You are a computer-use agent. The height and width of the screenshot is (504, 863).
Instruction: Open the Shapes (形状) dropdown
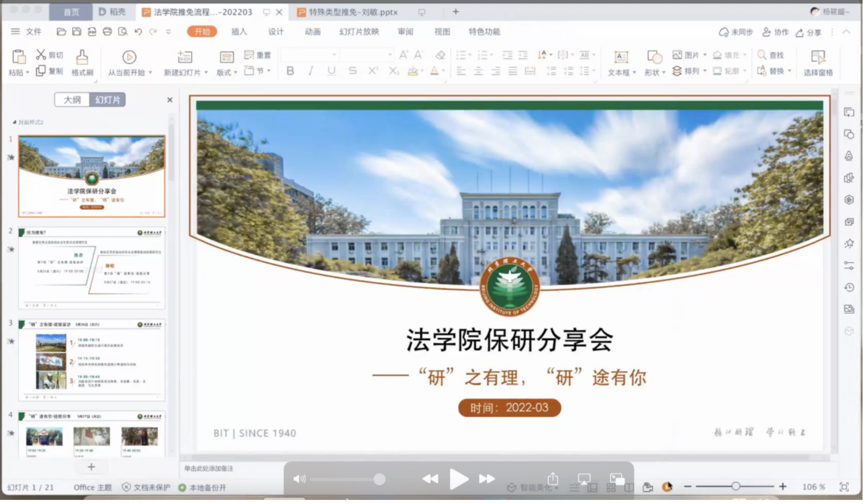[x=663, y=72]
